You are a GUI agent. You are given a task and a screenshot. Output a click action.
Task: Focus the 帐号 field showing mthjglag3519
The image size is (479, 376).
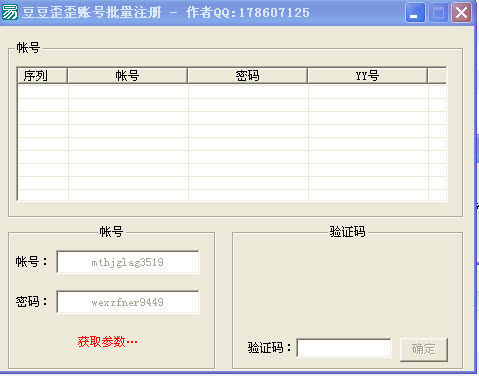pos(128,262)
